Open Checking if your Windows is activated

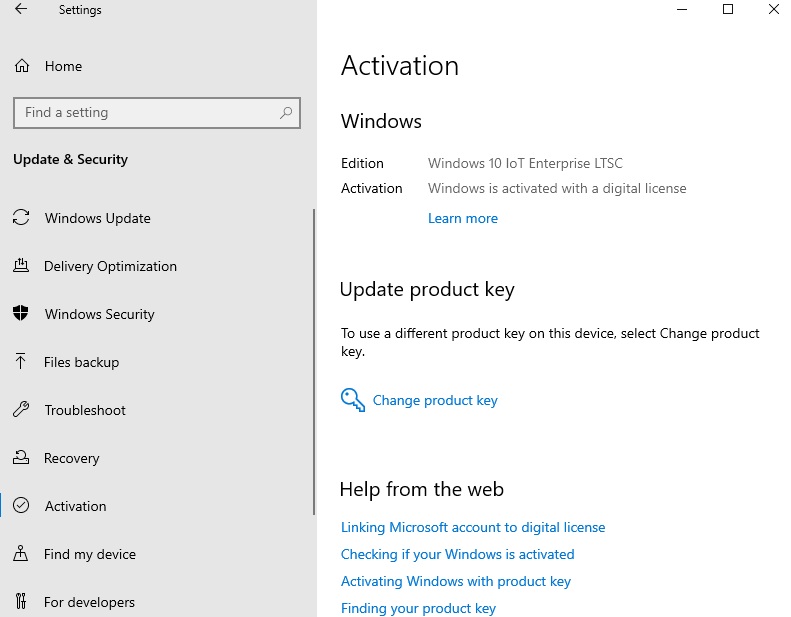pos(458,554)
